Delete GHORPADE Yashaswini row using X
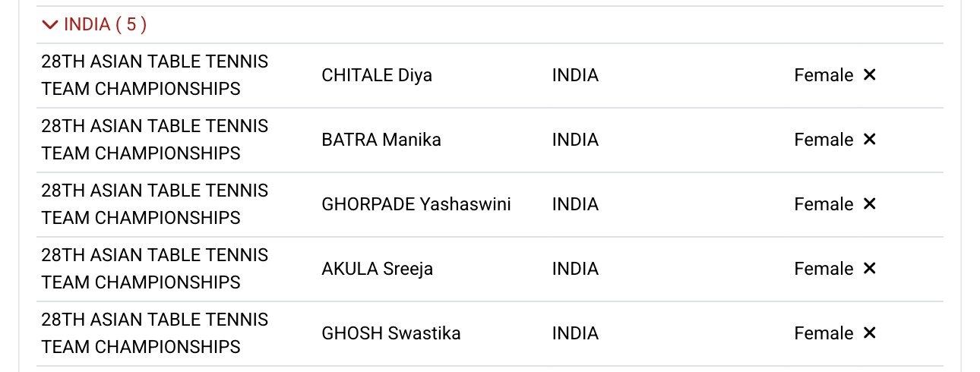This screenshot has height=372, width=980. point(870,203)
